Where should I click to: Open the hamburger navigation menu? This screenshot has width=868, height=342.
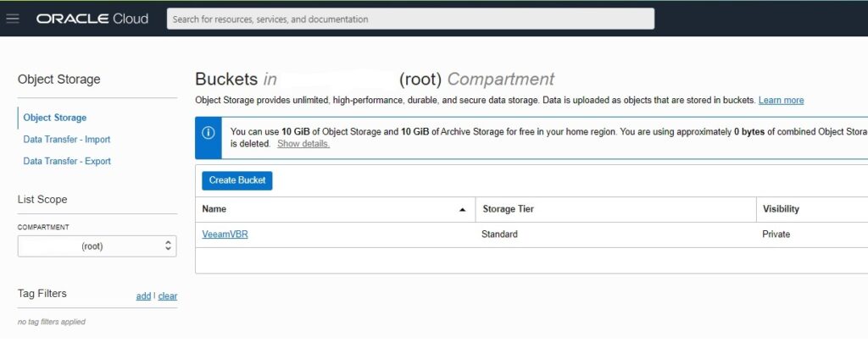12,19
